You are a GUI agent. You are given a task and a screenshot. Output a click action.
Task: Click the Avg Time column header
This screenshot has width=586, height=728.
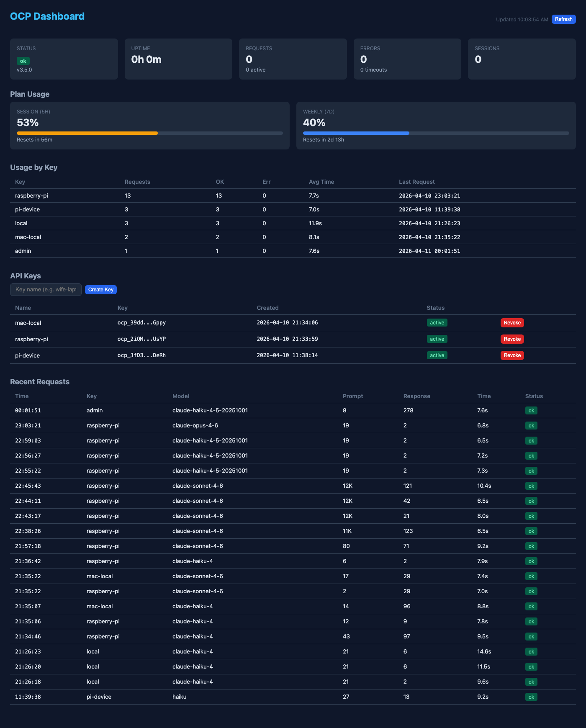tap(321, 182)
